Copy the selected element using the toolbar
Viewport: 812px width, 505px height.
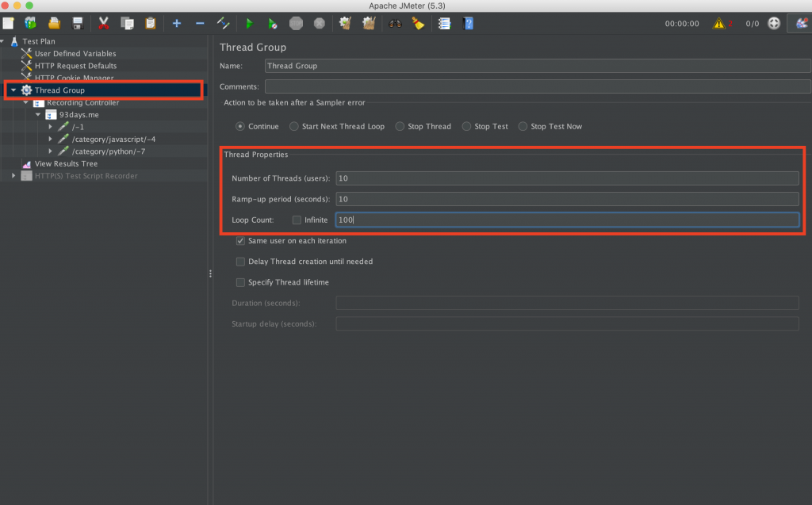(x=127, y=23)
